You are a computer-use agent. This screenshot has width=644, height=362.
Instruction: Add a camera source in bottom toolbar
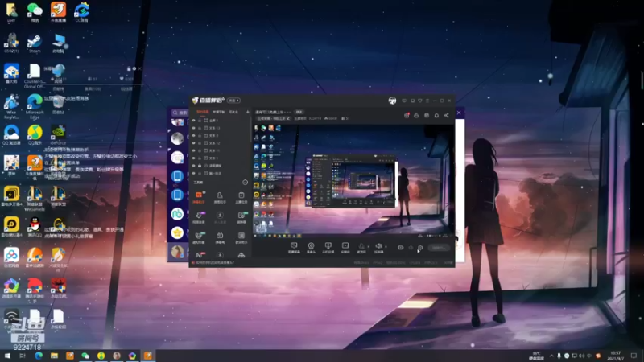click(311, 248)
